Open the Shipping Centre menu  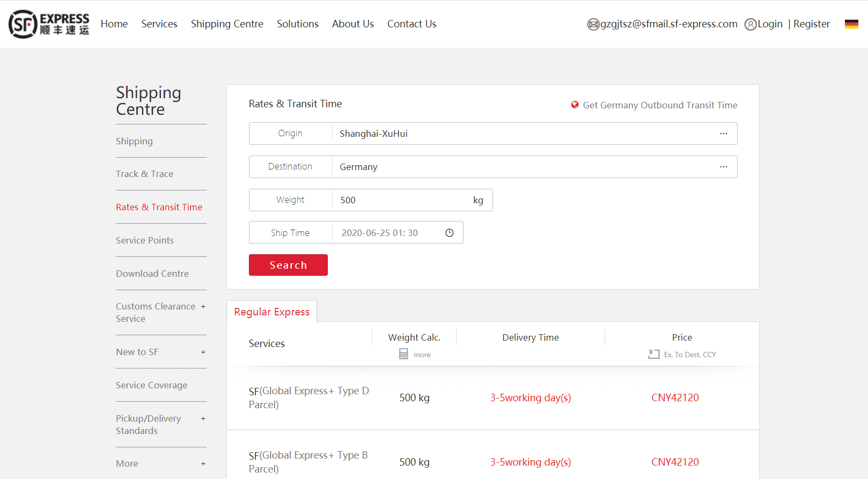(x=227, y=24)
